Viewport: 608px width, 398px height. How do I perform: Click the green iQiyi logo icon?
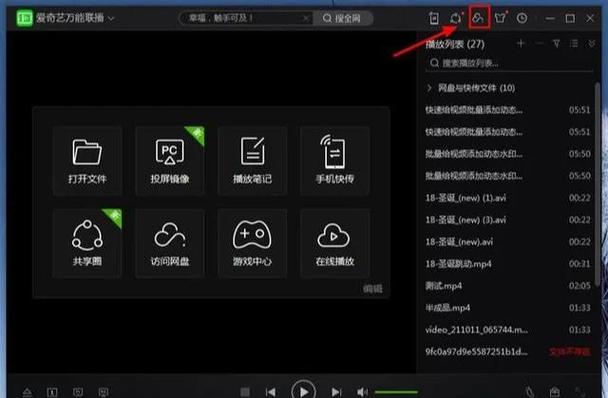(24, 18)
